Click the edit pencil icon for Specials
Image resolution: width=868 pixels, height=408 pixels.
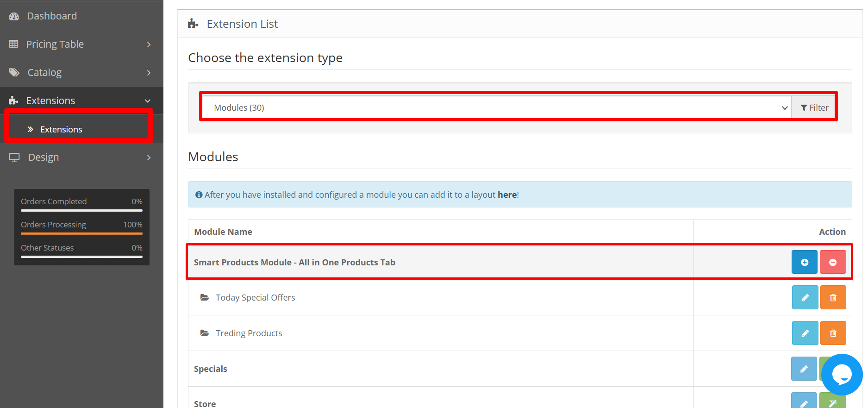[x=804, y=369]
